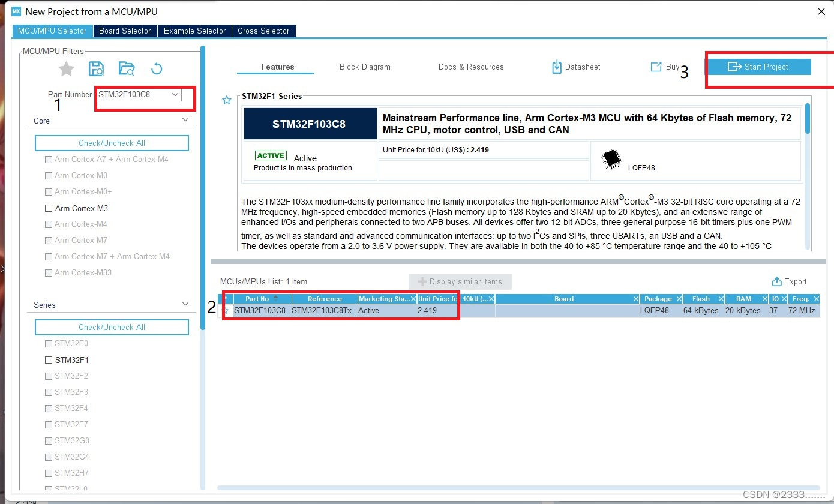This screenshot has width=834, height=504.
Task: Remove the Marketing Status column via X
Action: click(413, 299)
